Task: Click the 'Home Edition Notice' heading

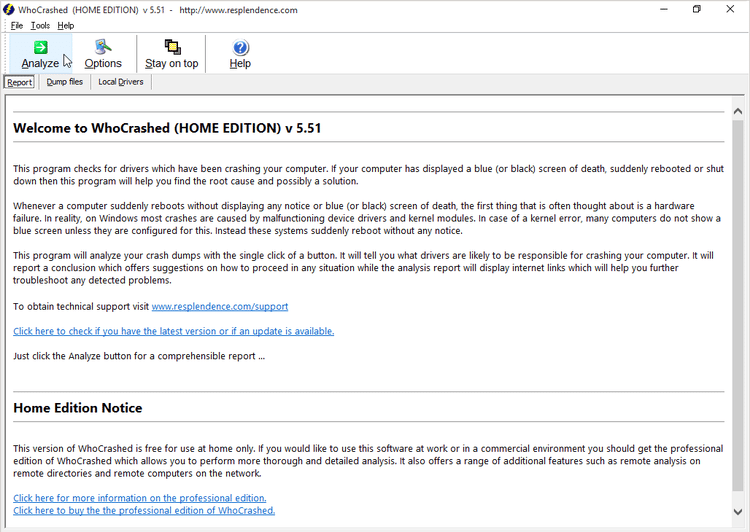Action: 77,408
